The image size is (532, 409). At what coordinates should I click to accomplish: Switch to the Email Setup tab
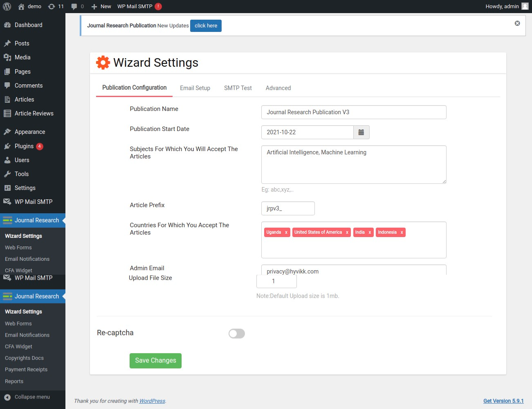pyautogui.click(x=195, y=88)
